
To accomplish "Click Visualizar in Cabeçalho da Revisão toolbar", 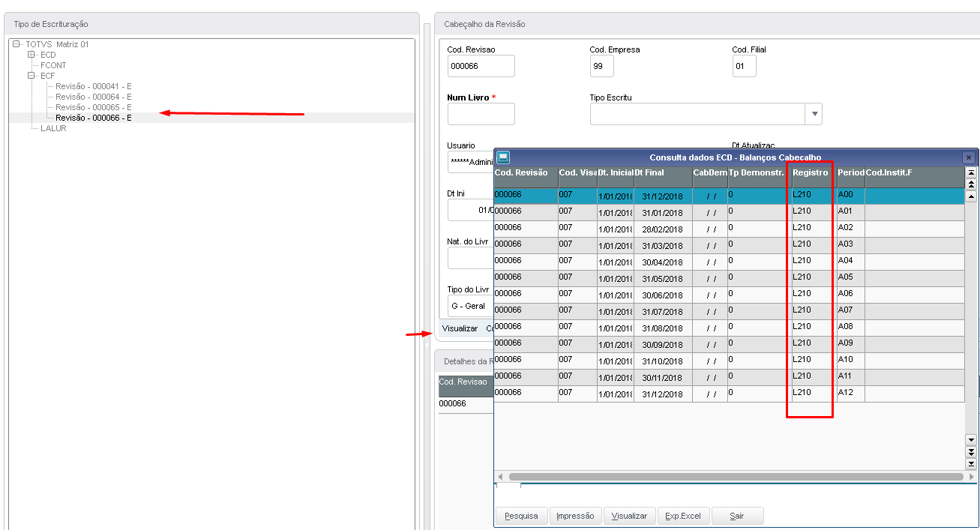I will point(460,328).
